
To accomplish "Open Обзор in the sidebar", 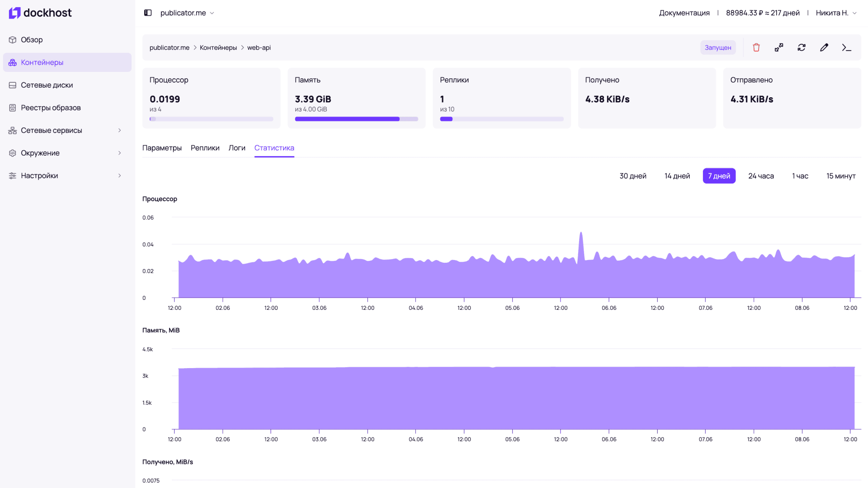I will (x=32, y=40).
